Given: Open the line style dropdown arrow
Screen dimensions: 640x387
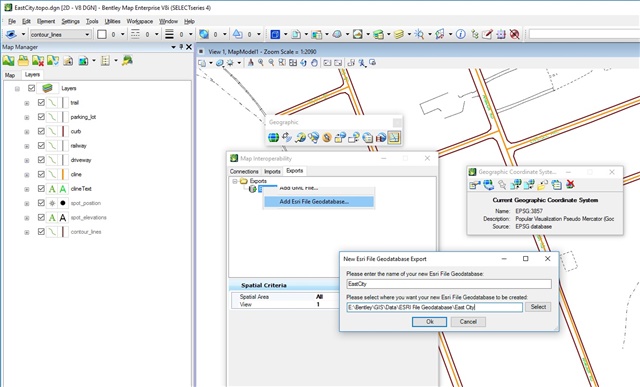Looking at the screenshot, I should (x=157, y=35).
